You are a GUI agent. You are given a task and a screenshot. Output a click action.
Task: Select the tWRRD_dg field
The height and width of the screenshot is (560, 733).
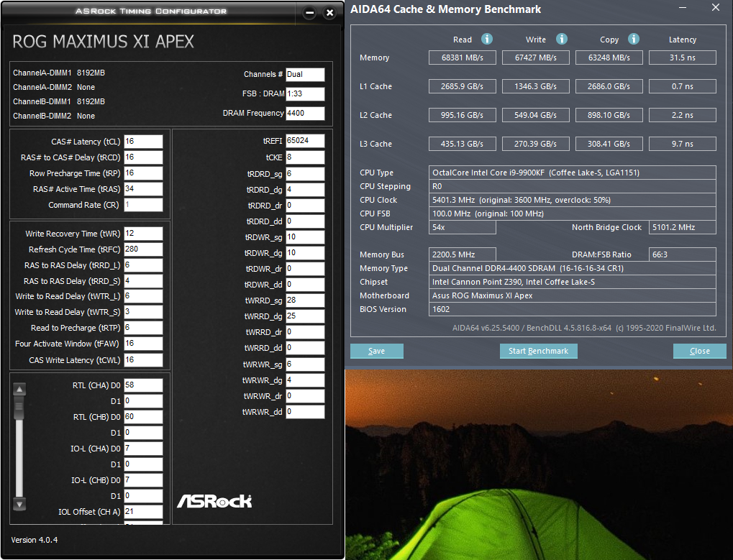tap(305, 316)
